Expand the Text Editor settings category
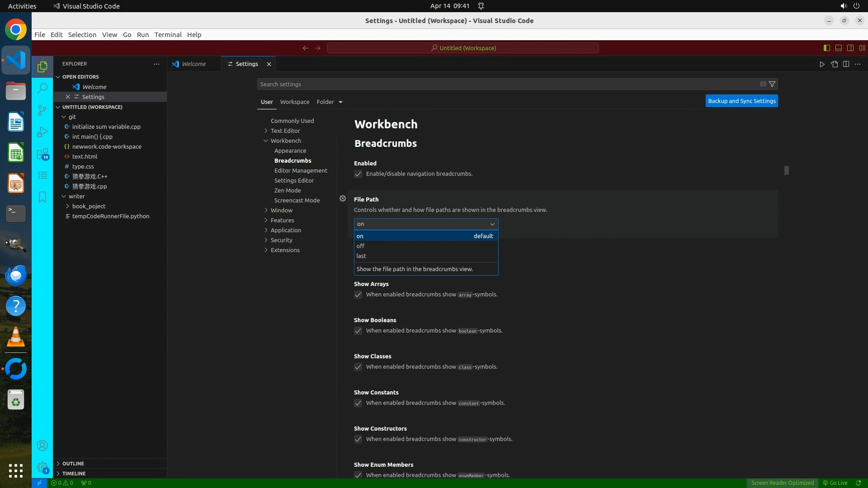Viewport: 868px width, 488px height. [285, 131]
